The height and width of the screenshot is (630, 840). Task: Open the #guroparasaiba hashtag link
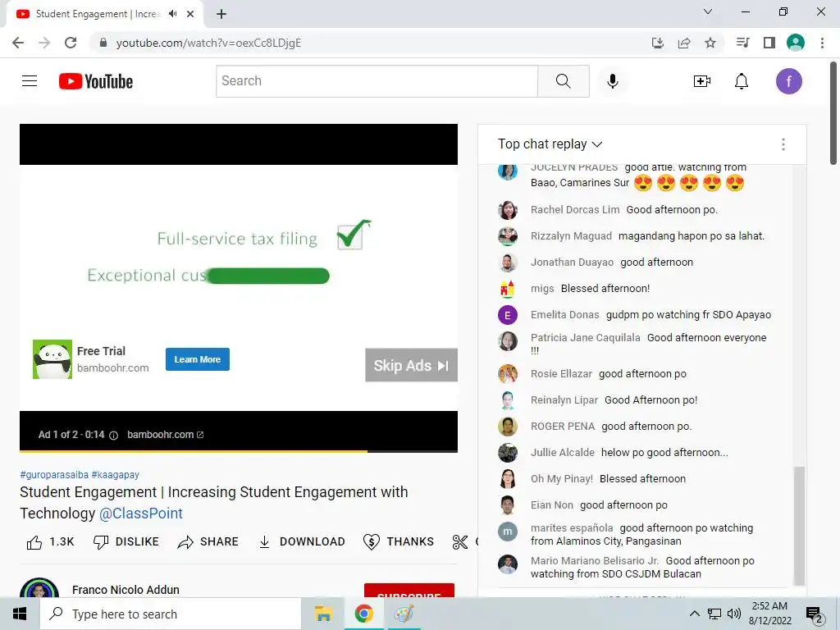click(x=54, y=475)
